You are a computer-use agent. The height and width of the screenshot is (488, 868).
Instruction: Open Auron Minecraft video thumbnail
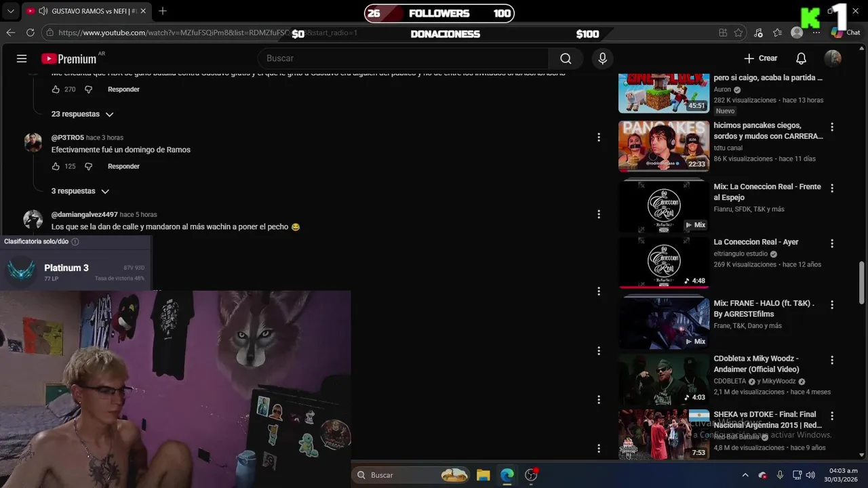(x=664, y=93)
